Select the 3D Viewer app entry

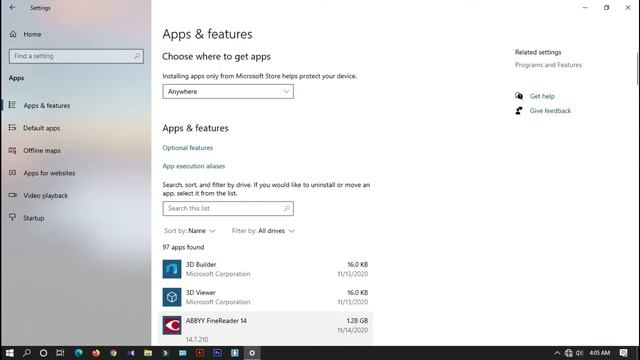265,297
